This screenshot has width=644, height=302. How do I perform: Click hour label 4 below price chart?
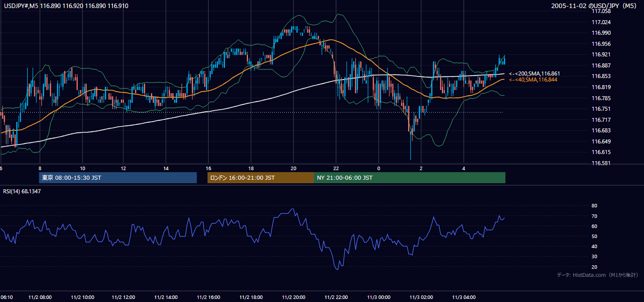464,168
